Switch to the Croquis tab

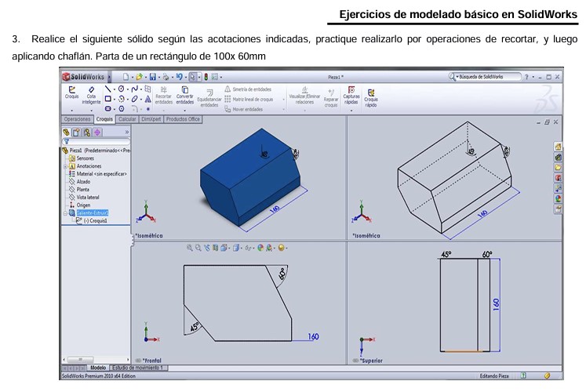(x=104, y=119)
